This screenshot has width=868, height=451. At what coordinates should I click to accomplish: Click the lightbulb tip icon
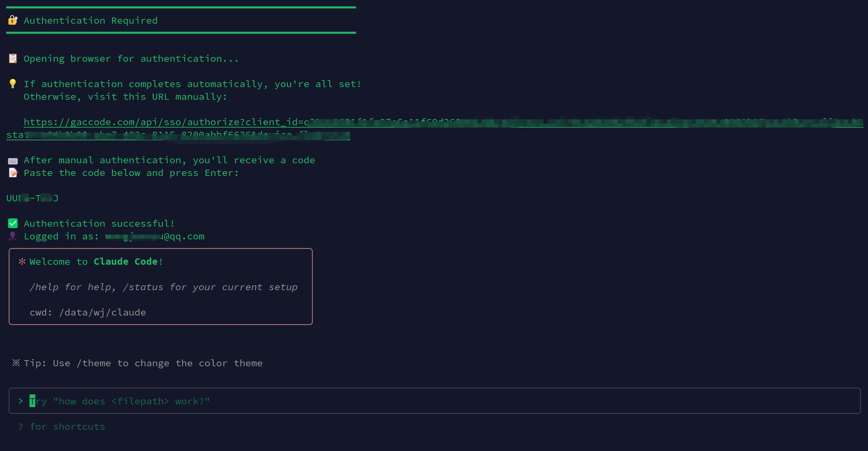[13, 84]
